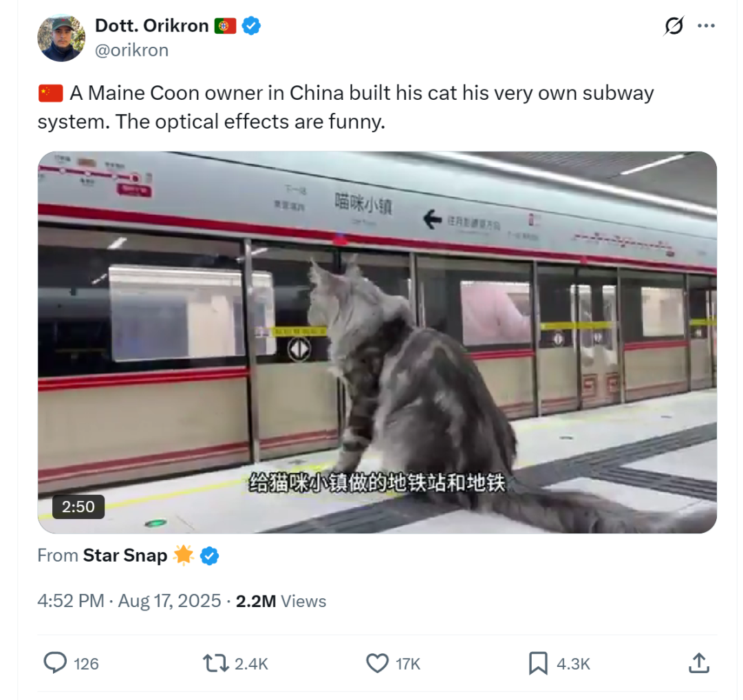Click the 2:50 video duration badge
The width and height of the screenshot is (743, 700).
[x=78, y=507]
